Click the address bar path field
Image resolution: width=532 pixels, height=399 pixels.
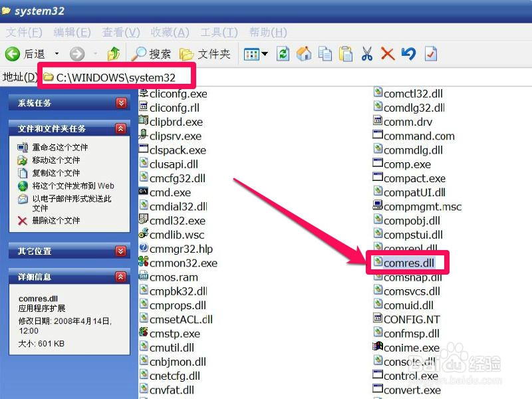pos(285,77)
